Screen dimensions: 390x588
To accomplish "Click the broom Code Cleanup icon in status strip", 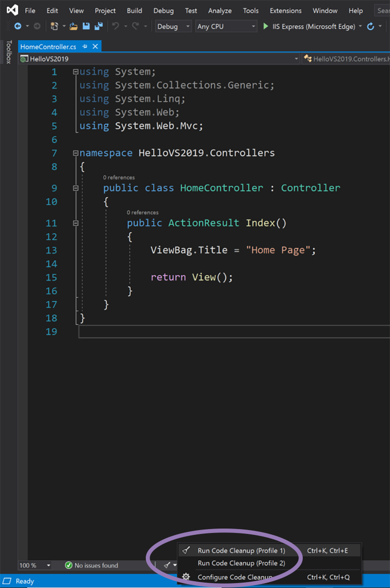I will click(167, 566).
